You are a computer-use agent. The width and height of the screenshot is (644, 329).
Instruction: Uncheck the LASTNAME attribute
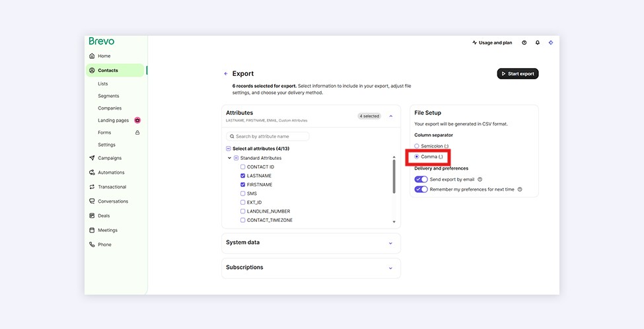tap(242, 176)
